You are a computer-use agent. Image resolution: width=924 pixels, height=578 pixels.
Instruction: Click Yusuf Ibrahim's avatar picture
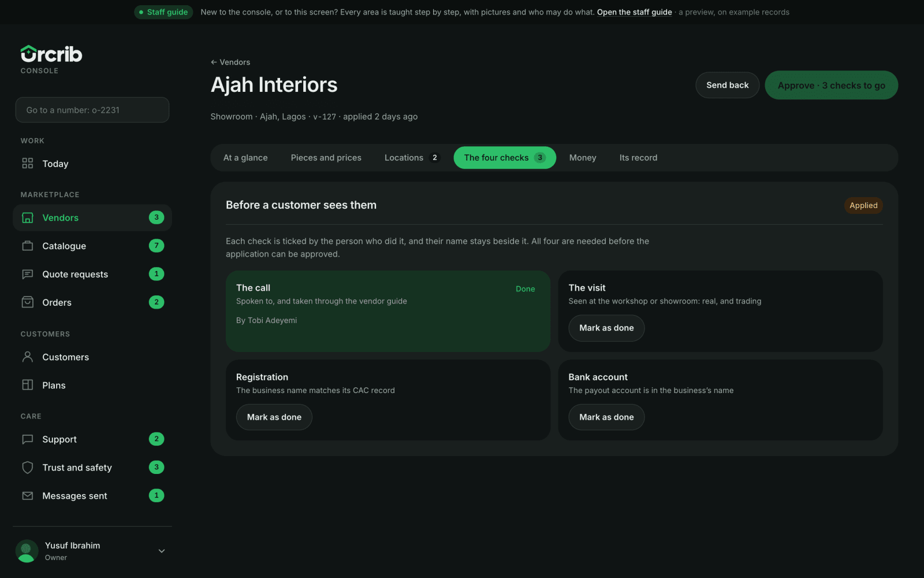pos(27,551)
